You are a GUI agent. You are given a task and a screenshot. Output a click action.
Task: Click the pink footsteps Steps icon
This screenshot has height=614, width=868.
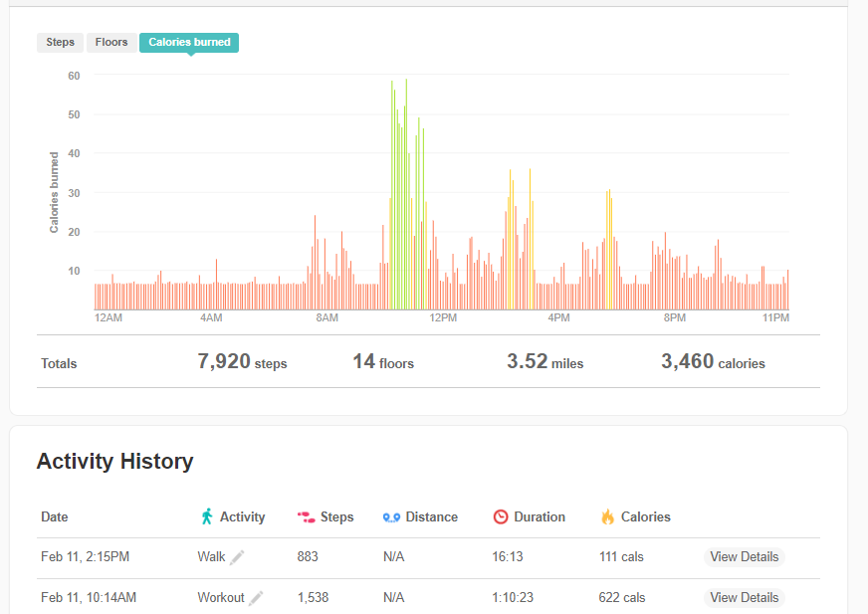click(306, 516)
